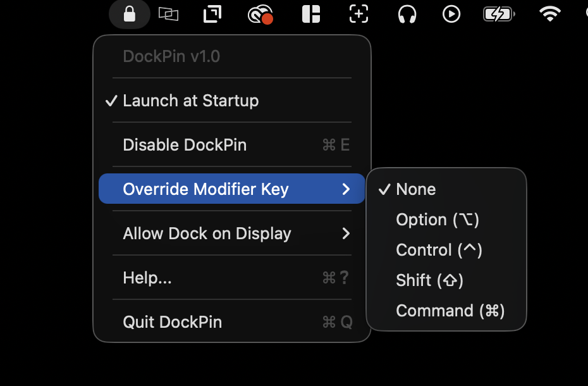Click the headphones audio menu bar icon
The image size is (588, 386).
[x=407, y=14]
